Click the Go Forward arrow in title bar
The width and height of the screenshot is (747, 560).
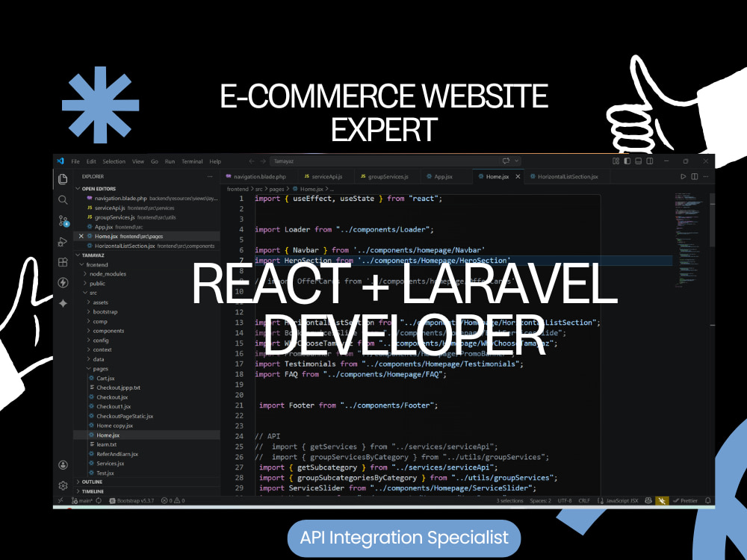pyautogui.click(x=263, y=161)
